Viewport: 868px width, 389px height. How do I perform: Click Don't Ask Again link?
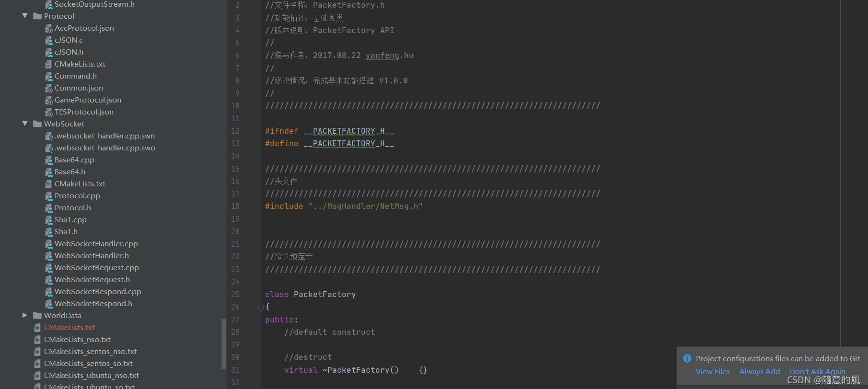point(818,371)
